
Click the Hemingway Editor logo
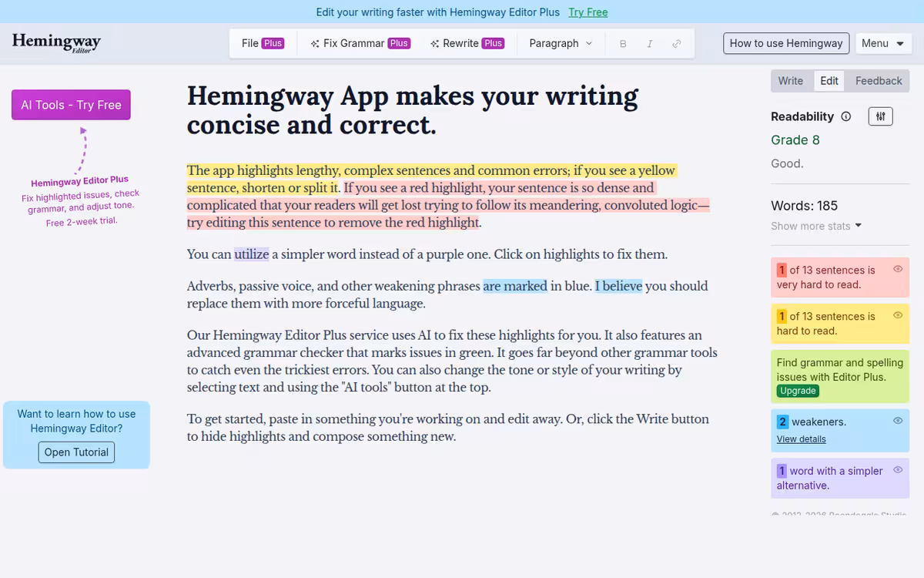point(56,42)
